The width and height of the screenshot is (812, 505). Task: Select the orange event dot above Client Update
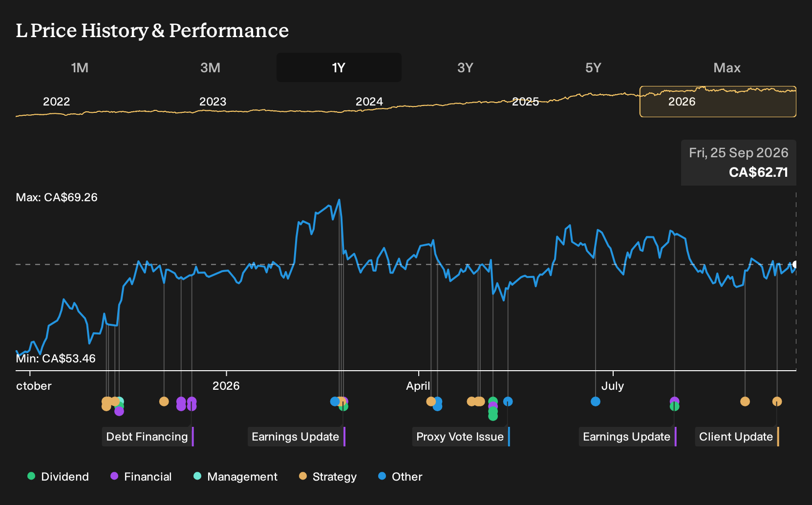[777, 401]
